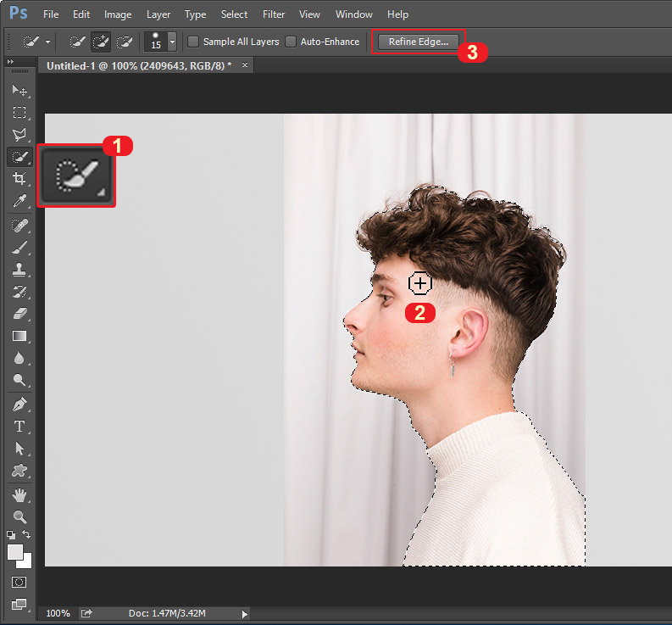Enable Sample All Layers checkbox
Viewport: 672px width, 625px height.
point(193,42)
